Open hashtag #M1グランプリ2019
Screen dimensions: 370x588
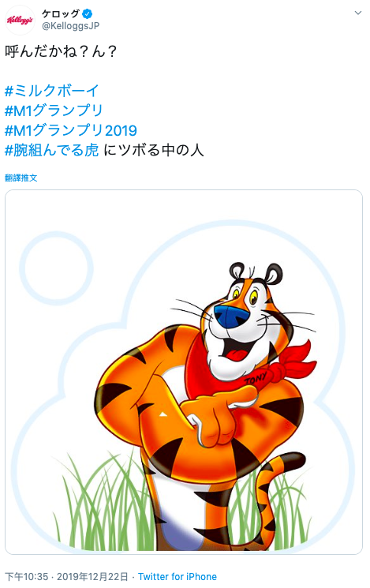point(71,130)
